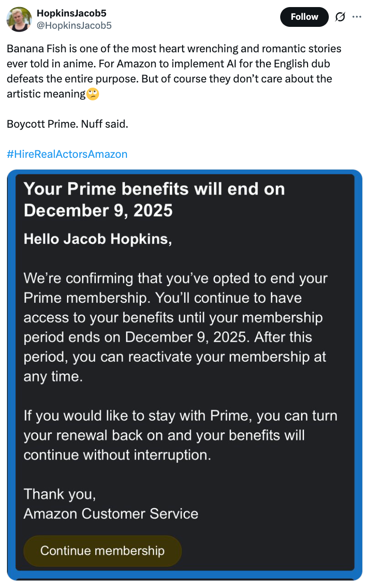
Task: Click the Grok slashed-circle icon
Action: [x=339, y=17]
